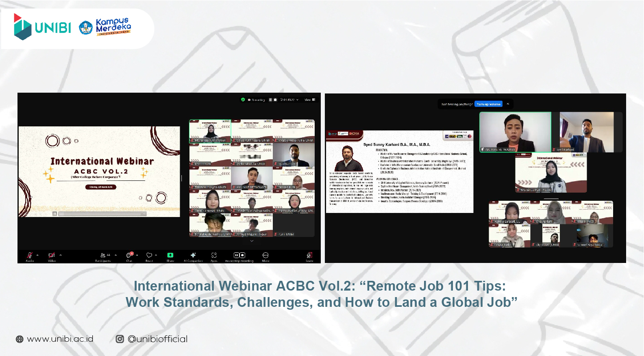644x356 pixels.
Task: Click the green encryption shield icon
Action: [243, 100]
